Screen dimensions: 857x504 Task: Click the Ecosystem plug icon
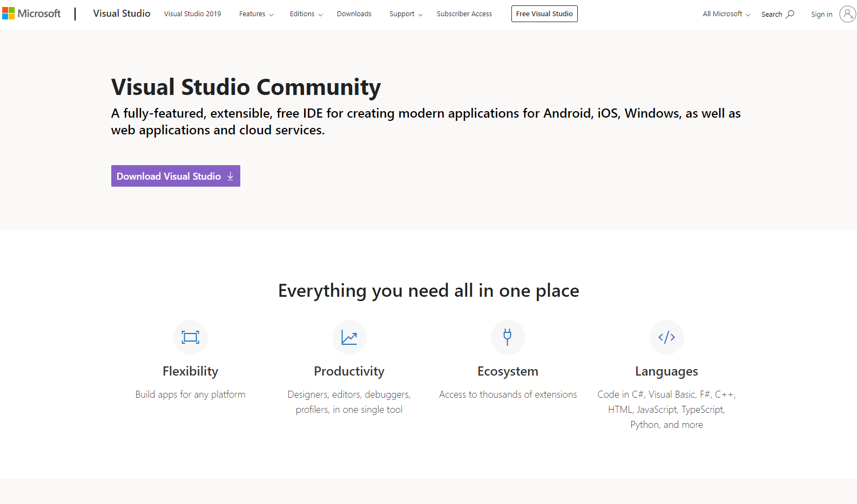pyautogui.click(x=508, y=337)
